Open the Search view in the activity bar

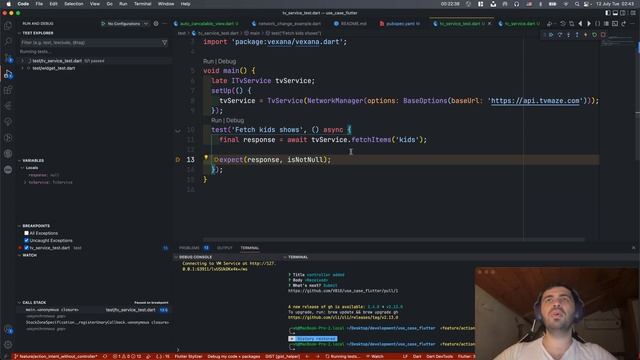(x=8, y=41)
